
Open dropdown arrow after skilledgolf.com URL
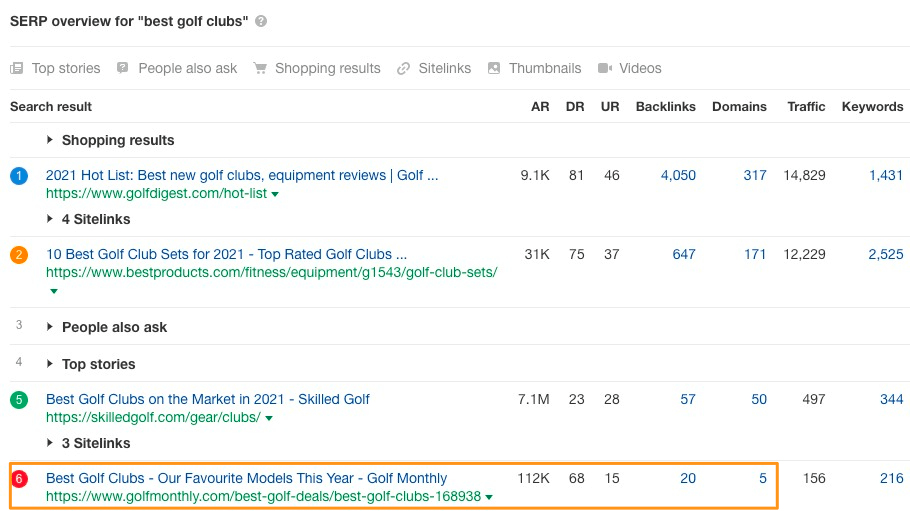pos(269,418)
